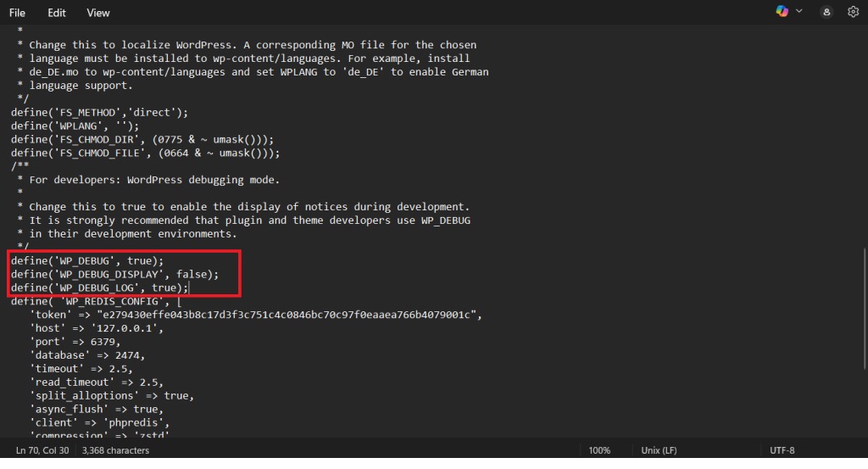Image resolution: width=868 pixels, height=469 pixels.
Task: Click the 'It is strongly recommended' comment line
Action: coord(243,221)
